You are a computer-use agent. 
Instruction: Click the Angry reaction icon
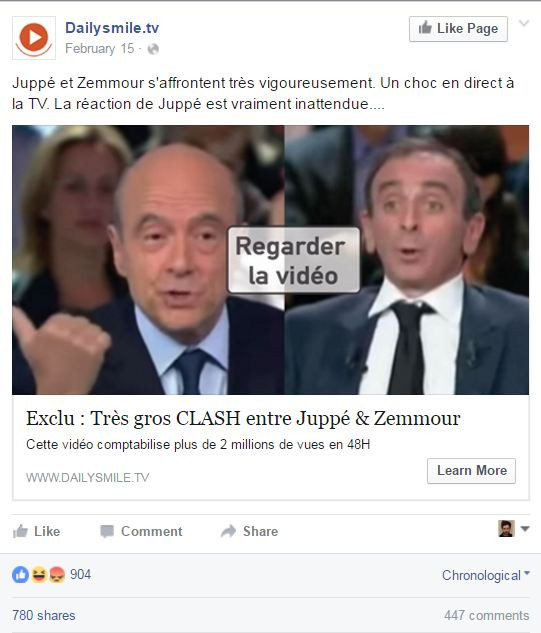57,574
